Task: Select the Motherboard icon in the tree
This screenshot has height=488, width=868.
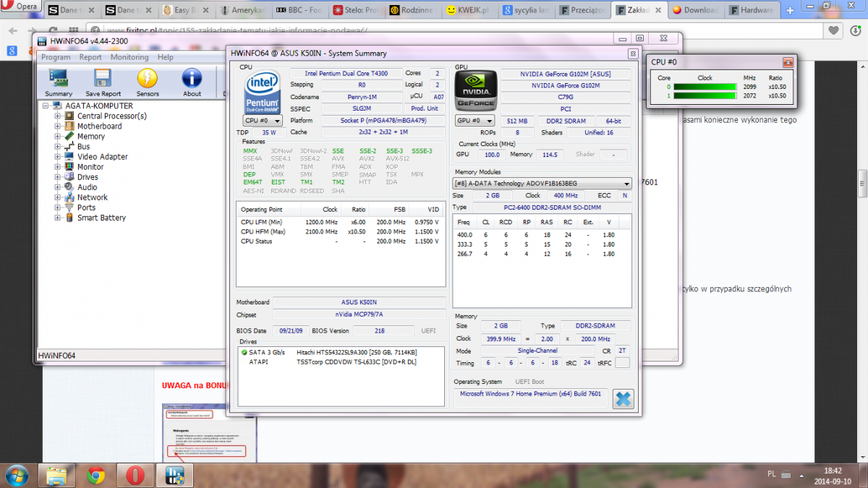Action: click(x=69, y=126)
